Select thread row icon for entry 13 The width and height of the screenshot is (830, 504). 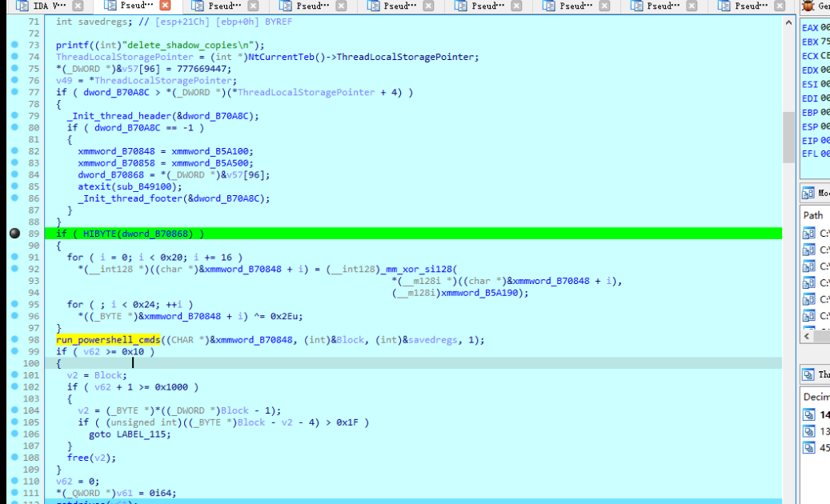coord(809,431)
